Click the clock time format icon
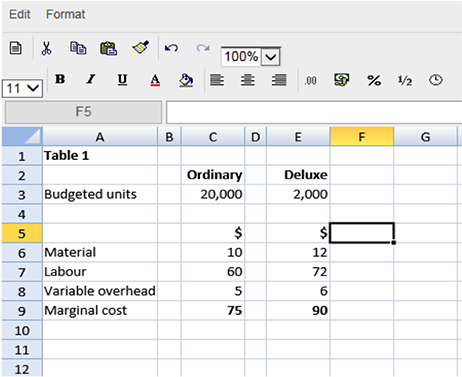The width and height of the screenshot is (462, 377). coord(435,80)
